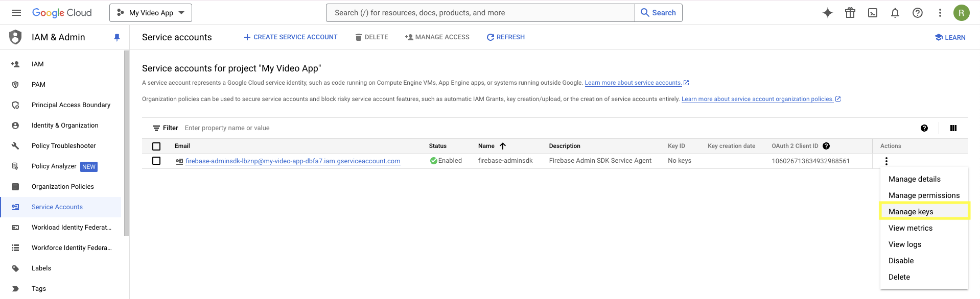Open Identity & Organization
980x299 pixels.
pyautogui.click(x=65, y=126)
